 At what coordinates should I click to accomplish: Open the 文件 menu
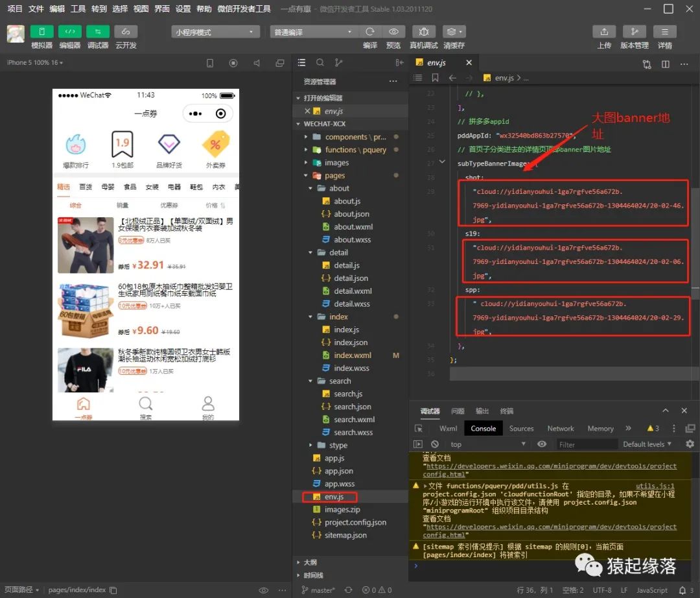(x=36, y=9)
